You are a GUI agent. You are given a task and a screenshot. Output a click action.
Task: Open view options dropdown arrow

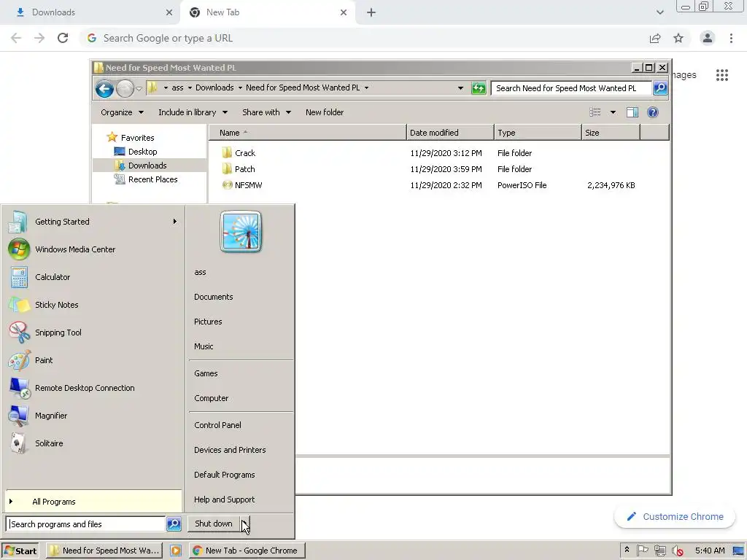tap(613, 112)
